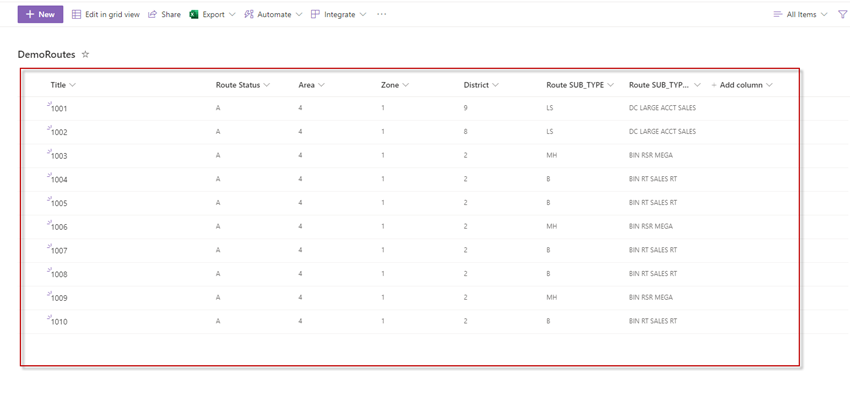Click the filter funnel icon
The height and width of the screenshot is (406, 850).
pos(842,15)
